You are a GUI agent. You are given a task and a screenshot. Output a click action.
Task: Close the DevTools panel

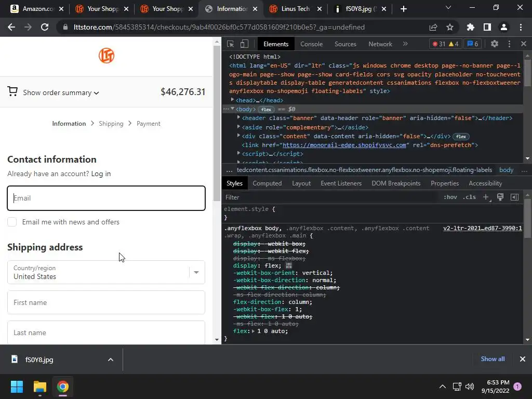tap(524, 44)
